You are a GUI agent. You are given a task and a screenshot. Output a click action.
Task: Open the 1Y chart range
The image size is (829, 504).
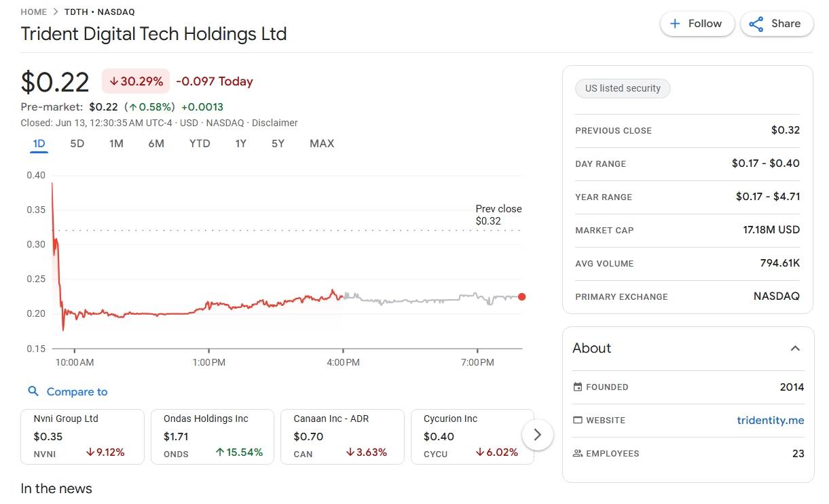click(240, 144)
